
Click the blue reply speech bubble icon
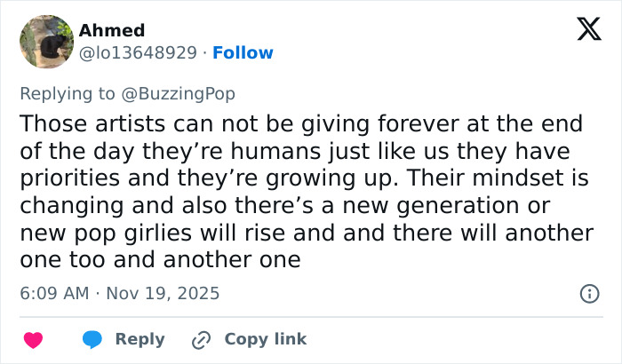pos(92,339)
